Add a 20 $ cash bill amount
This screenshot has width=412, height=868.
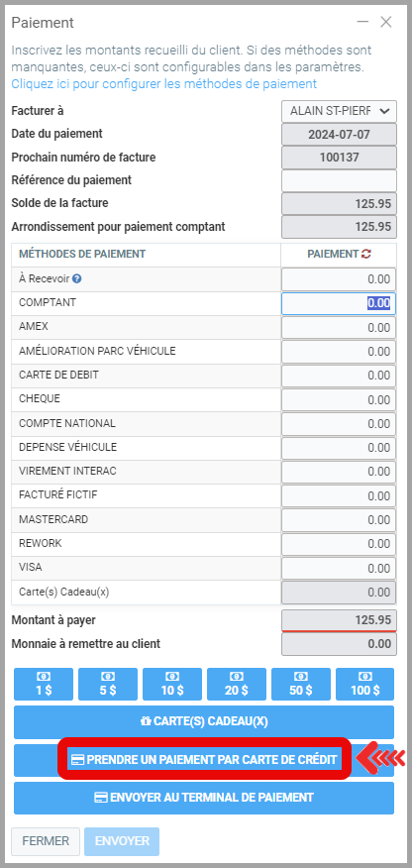tap(237, 685)
